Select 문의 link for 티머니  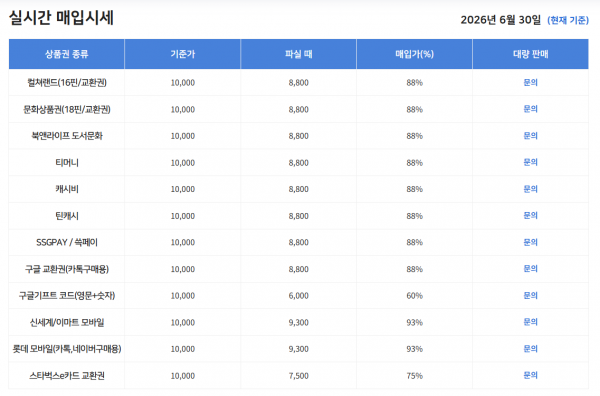(x=530, y=162)
